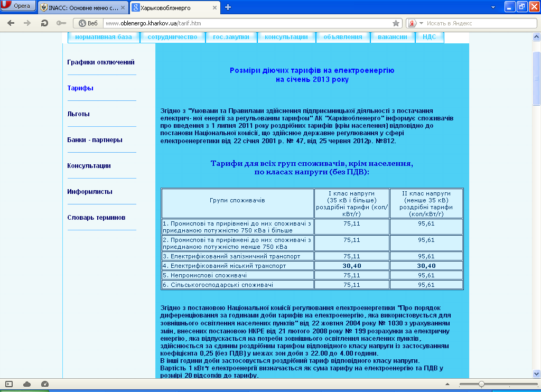Image resolution: width=541 pixels, height=392 pixels.
Task: Toggle Opera Turbo speedometer icon
Action: [x=45, y=384]
